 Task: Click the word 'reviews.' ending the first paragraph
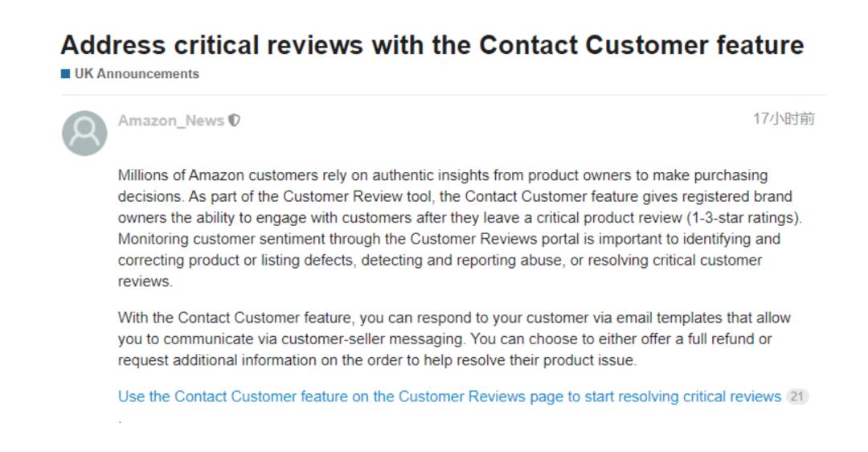pos(145,281)
